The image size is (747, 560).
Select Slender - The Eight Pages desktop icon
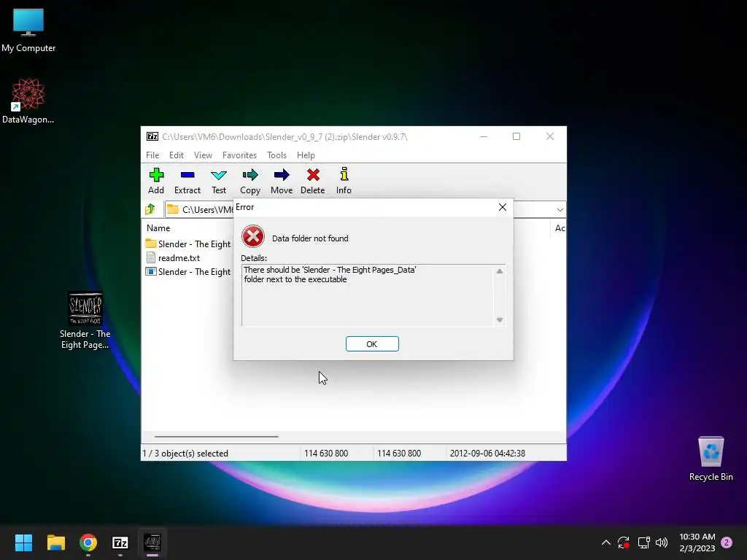(85, 321)
